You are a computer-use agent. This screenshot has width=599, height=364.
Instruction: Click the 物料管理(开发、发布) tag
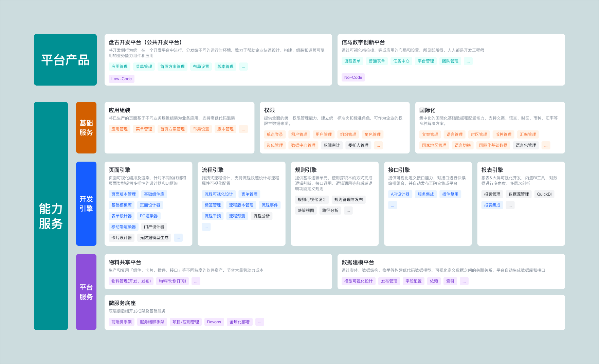point(131,281)
